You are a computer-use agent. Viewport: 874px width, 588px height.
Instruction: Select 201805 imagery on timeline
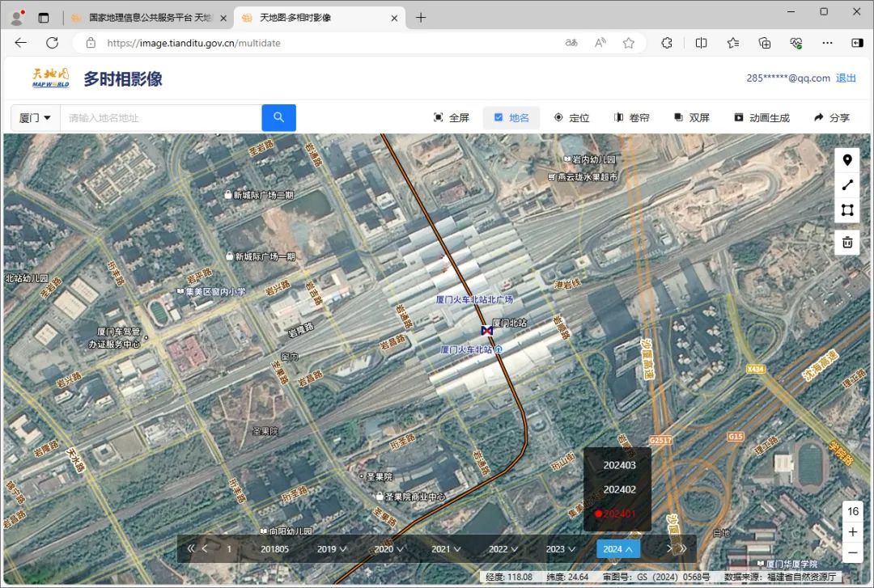tap(275, 549)
